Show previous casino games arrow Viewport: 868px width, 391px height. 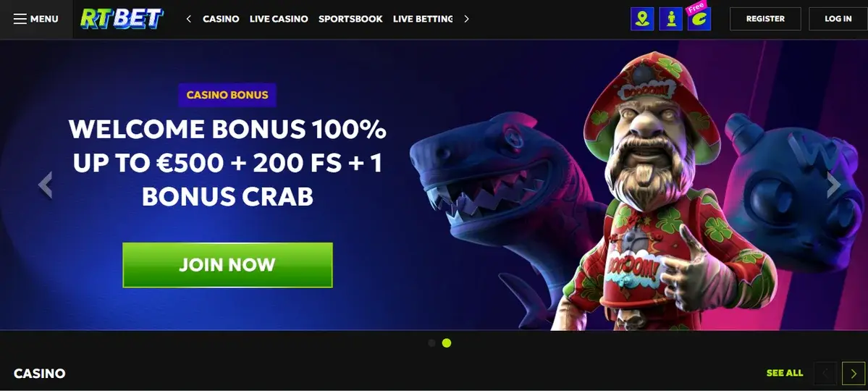click(x=825, y=374)
